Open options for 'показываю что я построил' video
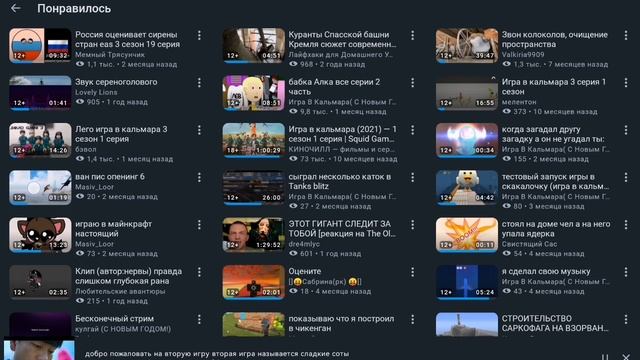 coord(413,320)
